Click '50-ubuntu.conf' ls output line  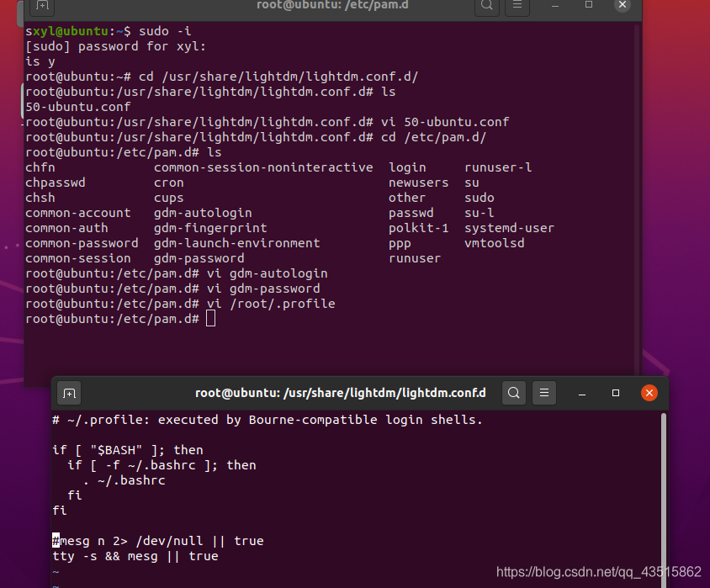point(78,107)
